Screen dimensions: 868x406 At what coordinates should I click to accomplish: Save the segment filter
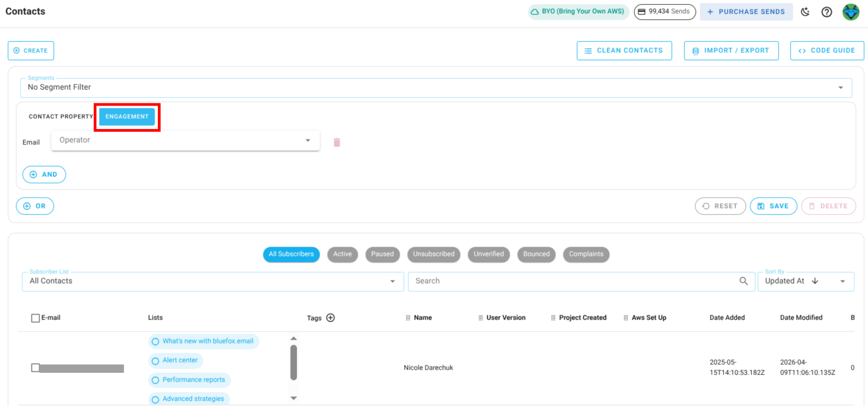click(773, 206)
